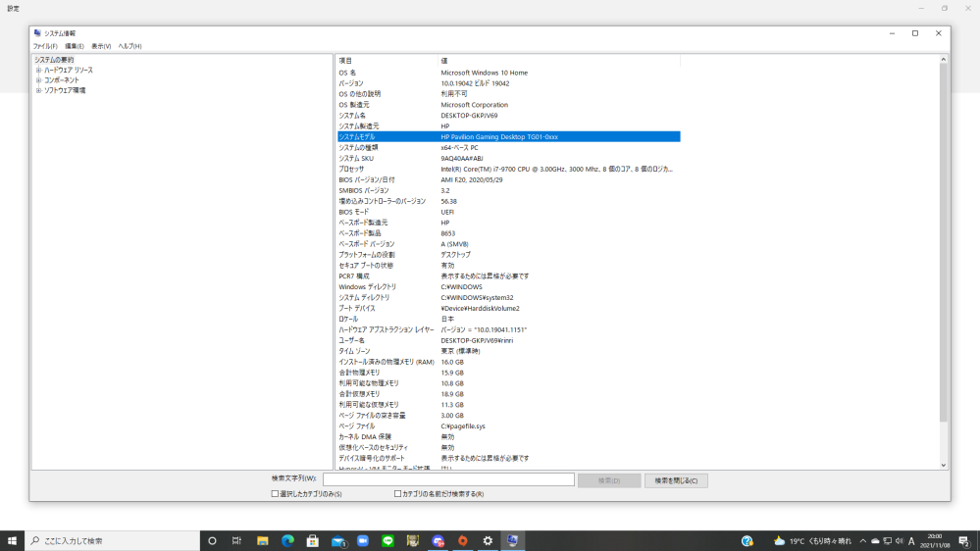Image resolution: width=980 pixels, height=551 pixels.
Task: Open Settings gear in taskbar
Action: 489,541
